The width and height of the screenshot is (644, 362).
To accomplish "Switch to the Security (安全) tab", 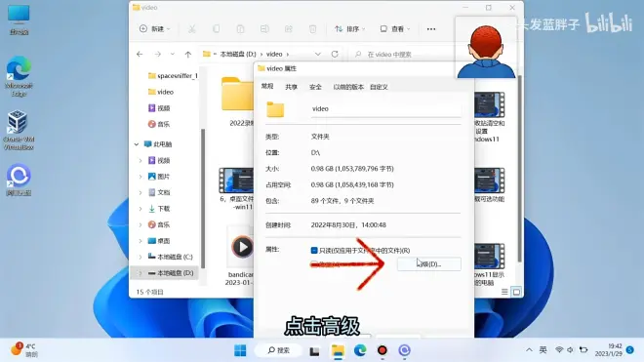I will [x=315, y=87].
